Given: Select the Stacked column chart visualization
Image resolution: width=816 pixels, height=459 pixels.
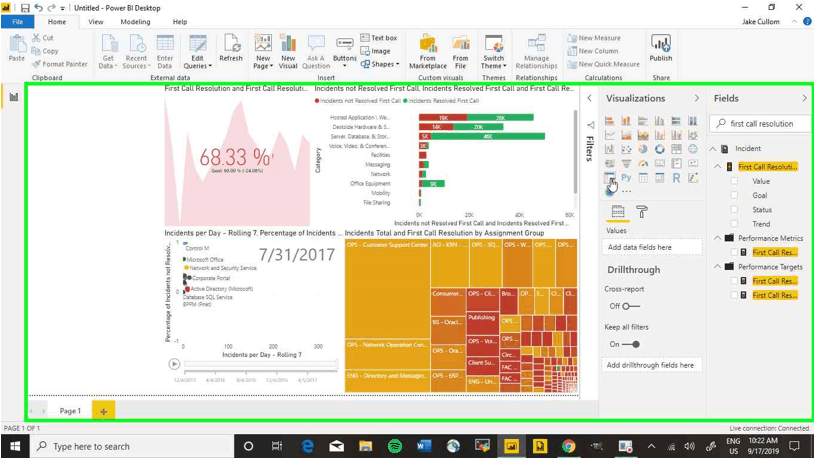Looking at the screenshot, I should click(x=626, y=121).
